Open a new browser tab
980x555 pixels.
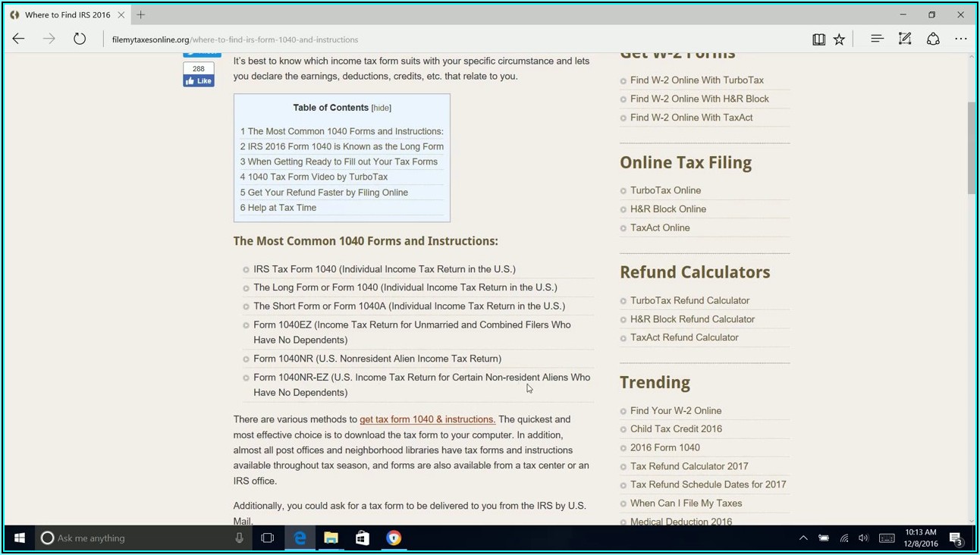click(141, 14)
